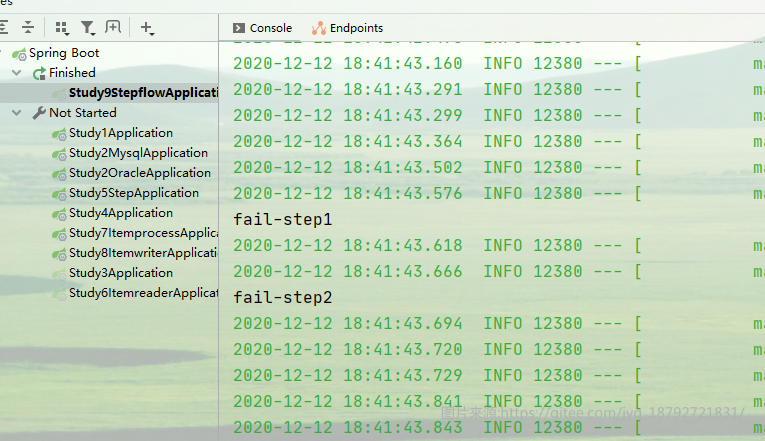Click the log line at 18:41:43.720
765x441 pixels.
499,350
